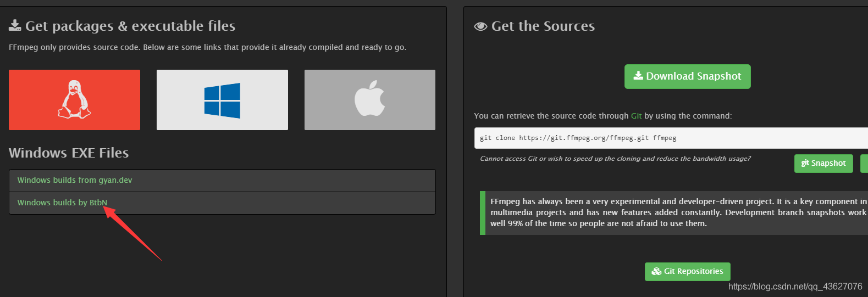Select the Apple macOS logo tile
868x297 pixels.
370,100
